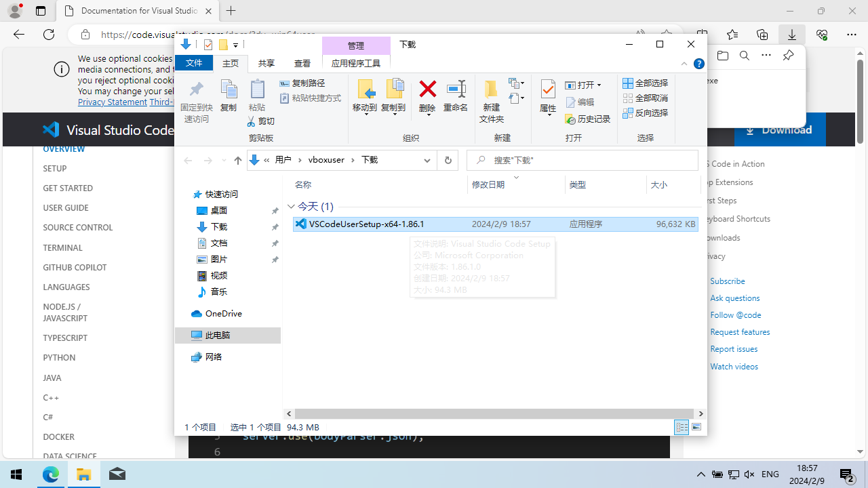The width and height of the screenshot is (868, 488).
Task: Switch to the Share ribbon tab
Action: point(267,63)
